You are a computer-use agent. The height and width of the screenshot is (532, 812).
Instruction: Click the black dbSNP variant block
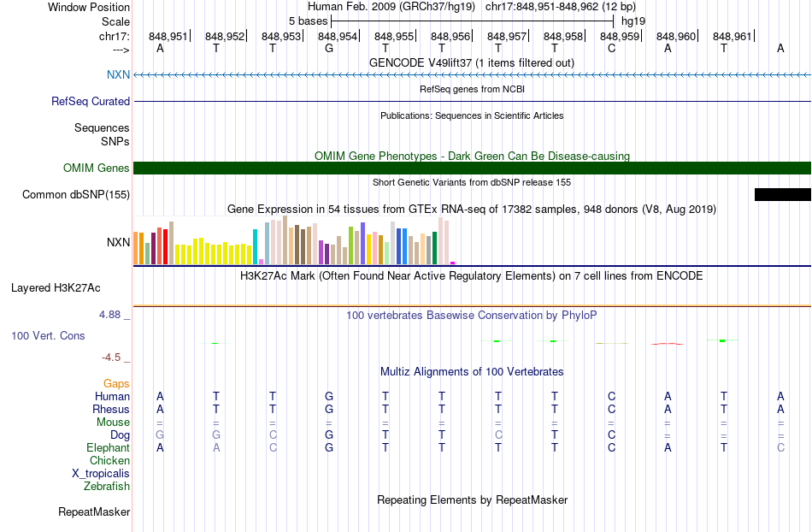pos(782,195)
